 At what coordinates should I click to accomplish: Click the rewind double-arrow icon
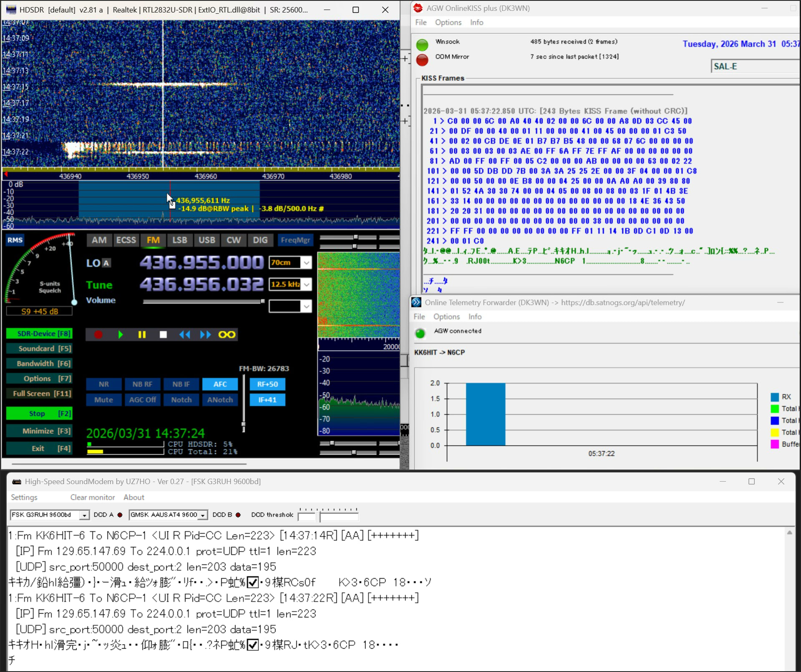(x=184, y=335)
